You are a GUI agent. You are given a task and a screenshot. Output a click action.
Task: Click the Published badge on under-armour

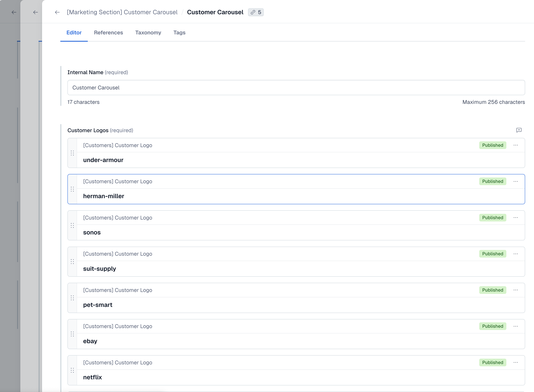(x=492, y=145)
